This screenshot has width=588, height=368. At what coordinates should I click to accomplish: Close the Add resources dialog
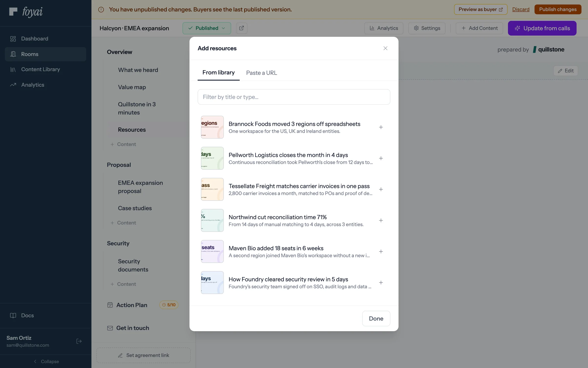(x=385, y=48)
